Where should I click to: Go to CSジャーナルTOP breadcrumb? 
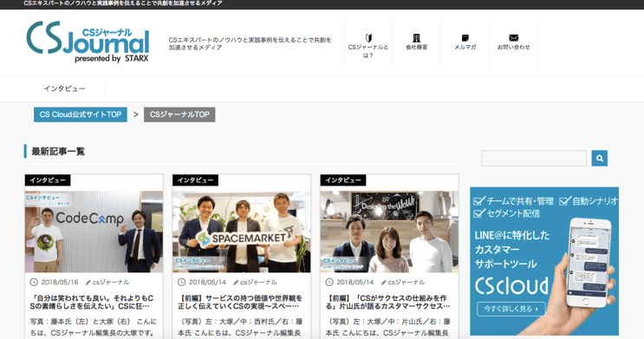(179, 114)
